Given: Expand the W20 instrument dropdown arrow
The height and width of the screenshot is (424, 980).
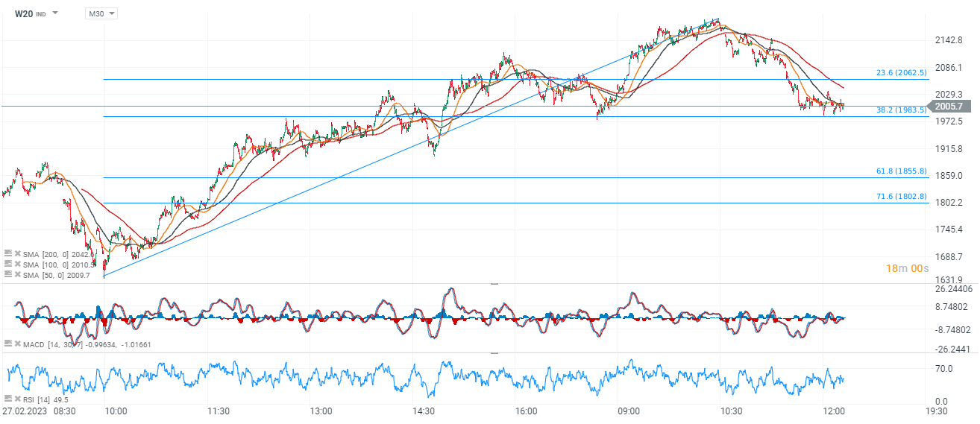Looking at the screenshot, I should pos(55,13).
